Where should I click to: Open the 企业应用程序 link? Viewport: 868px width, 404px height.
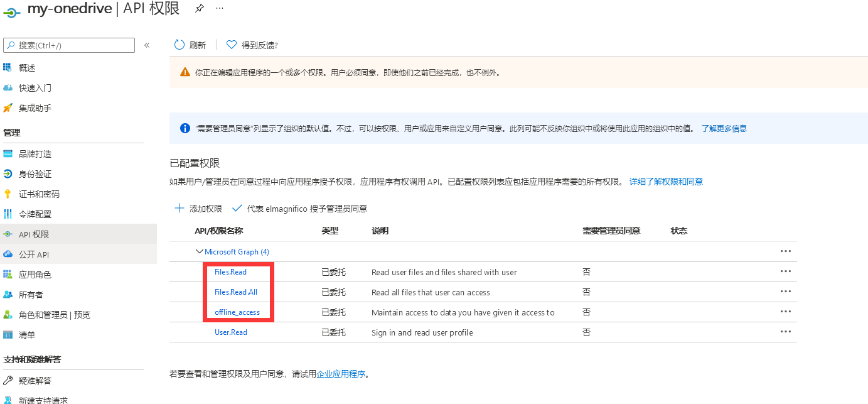coord(341,374)
